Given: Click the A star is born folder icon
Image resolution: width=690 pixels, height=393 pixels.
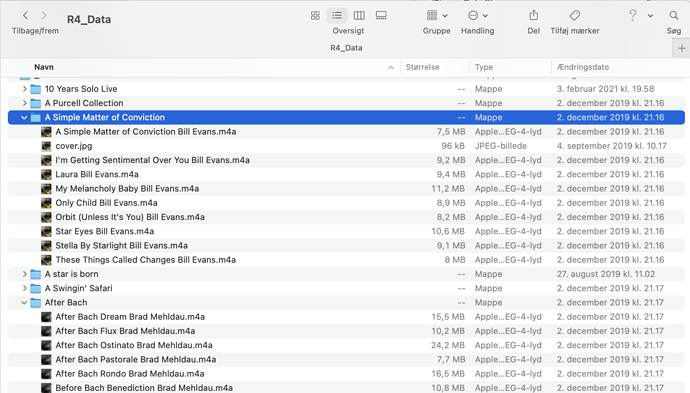Looking at the screenshot, I should point(36,274).
